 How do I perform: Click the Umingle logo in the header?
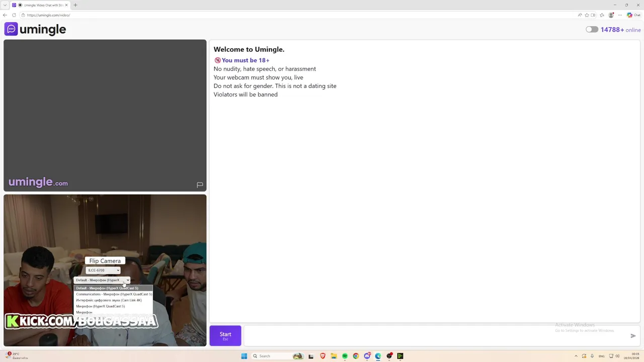coord(35,29)
